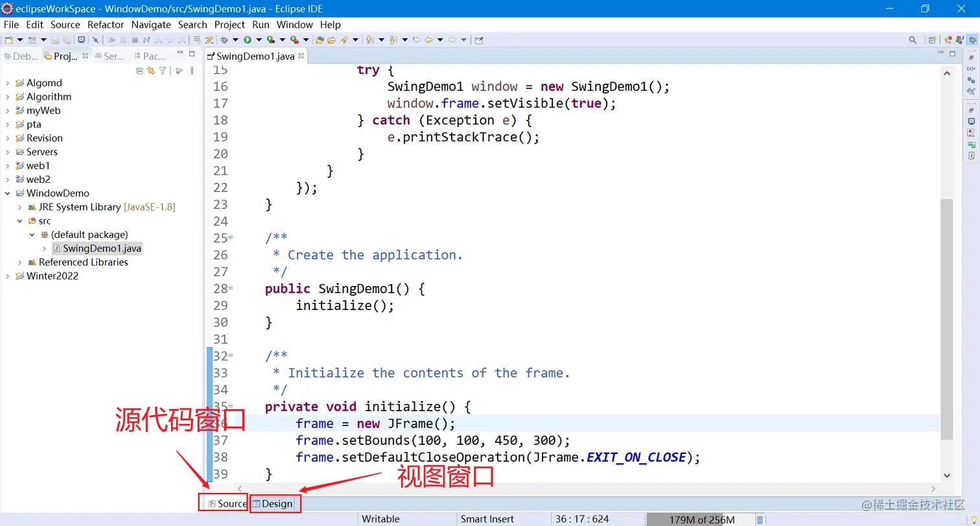The width and height of the screenshot is (980, 526).
Task: Open the Run configurations dropdown arrow
Action: (259, 40)
